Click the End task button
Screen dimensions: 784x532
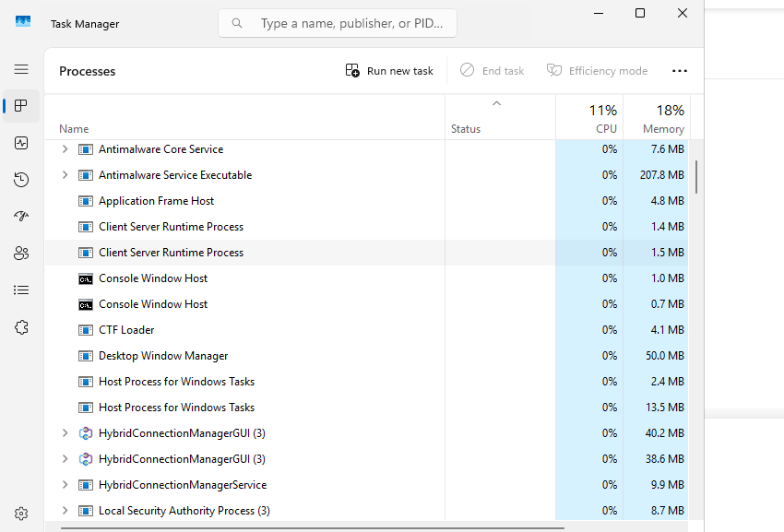pyautogui.click(x=492, y=71)
